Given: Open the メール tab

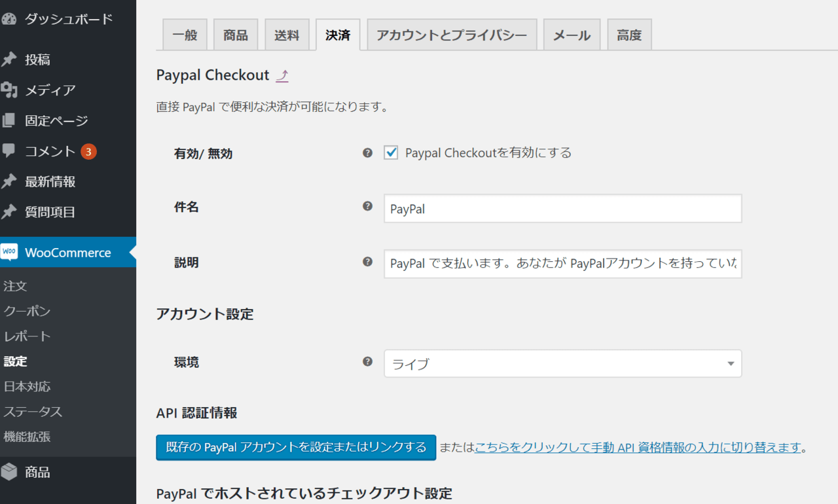Looking at the screenshot, I should 572,35.
